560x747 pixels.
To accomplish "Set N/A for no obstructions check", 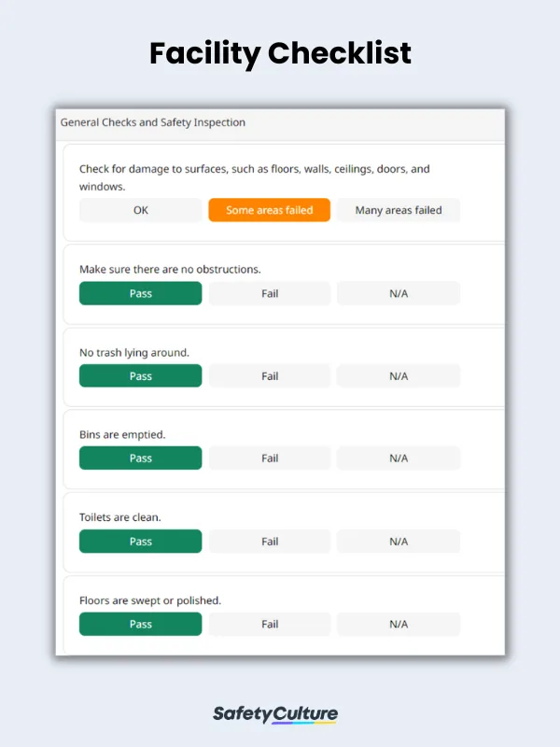I will [x=399, y=293].
